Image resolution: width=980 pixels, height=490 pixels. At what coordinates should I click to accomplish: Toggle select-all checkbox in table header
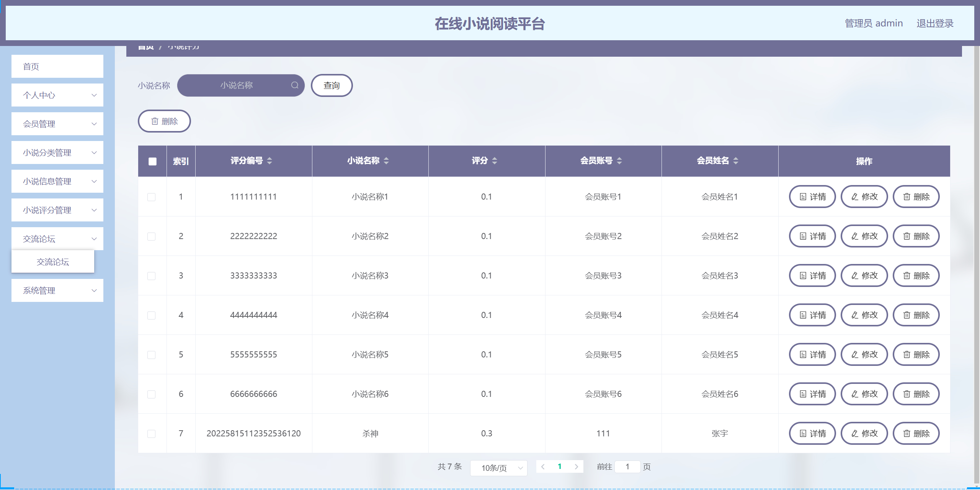152,161
